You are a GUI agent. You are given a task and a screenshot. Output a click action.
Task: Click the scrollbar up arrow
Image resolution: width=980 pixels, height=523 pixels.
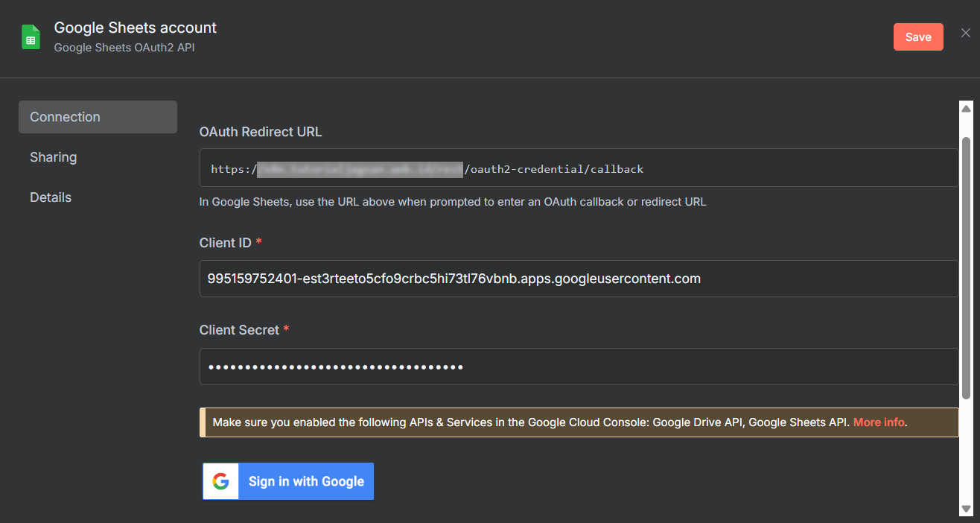click(967, 109)
